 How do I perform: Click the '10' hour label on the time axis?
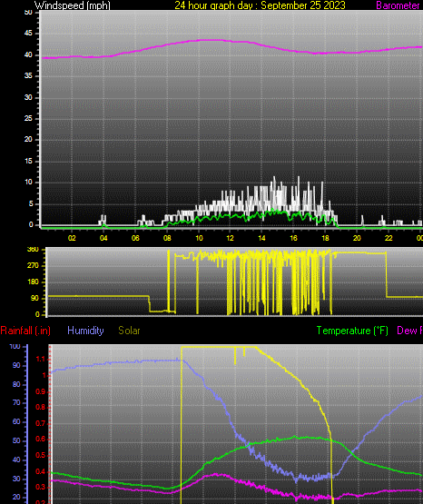tap(199, 238)
